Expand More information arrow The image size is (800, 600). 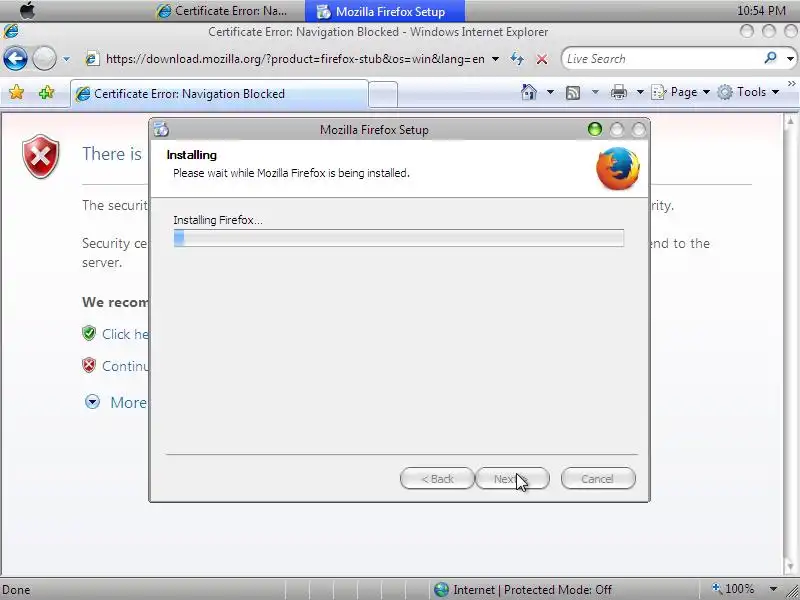click(x=92, y=402)
